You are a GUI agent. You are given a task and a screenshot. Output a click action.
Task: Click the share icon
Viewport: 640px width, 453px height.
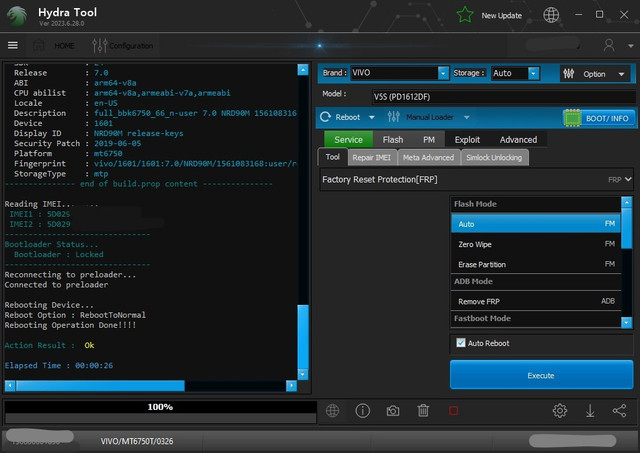[619, 411]
